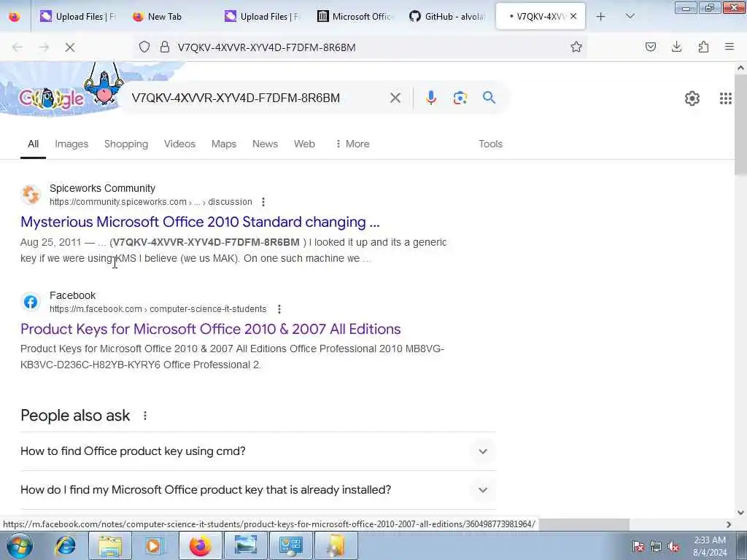Open 'Product Keys for Microsoft Office 2010 & 2007' result
This screenshot has width=747, height=560.
coord(211,329)
